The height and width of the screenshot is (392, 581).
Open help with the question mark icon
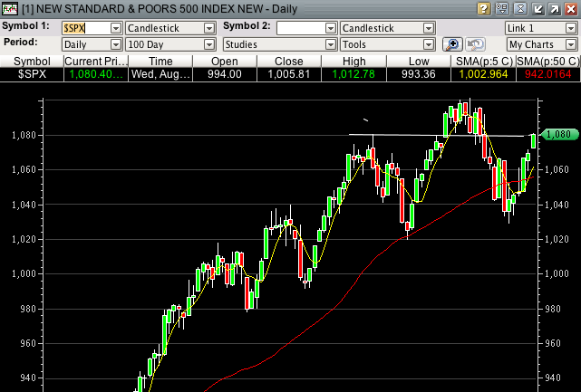pos(483,9)
